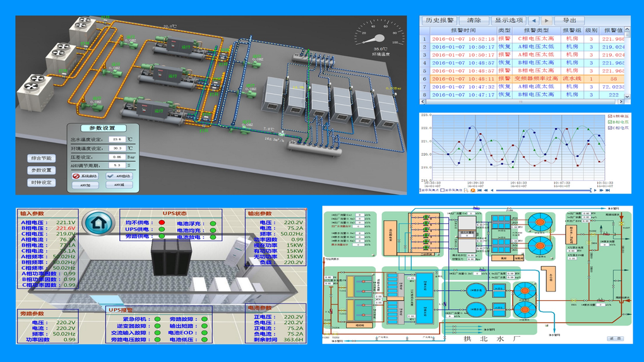Click the 电池均充 status indicator
Screen dimensions: 644x362
click(213, 230)
